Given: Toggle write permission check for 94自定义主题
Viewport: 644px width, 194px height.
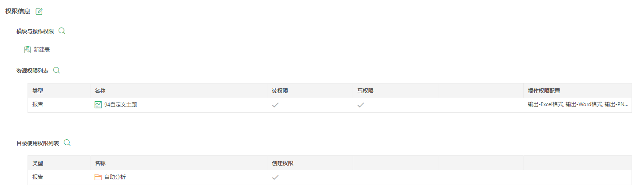Looking at the screenshot, I should 361,105.
